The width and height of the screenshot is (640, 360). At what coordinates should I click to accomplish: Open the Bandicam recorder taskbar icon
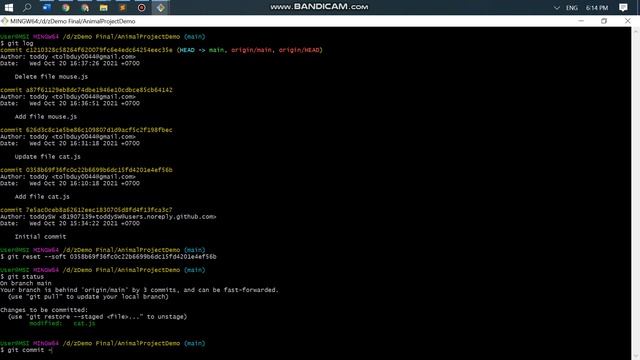(x=142, y=7)
